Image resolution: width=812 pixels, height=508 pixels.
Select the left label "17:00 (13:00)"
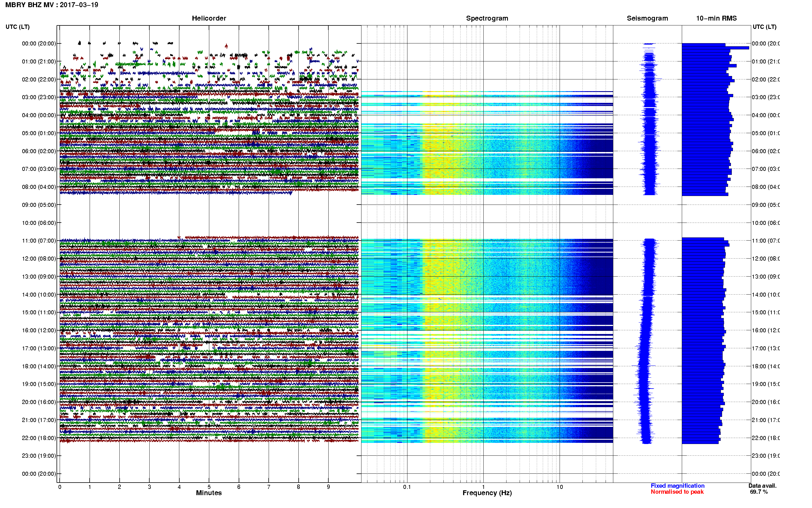point(39,348)
